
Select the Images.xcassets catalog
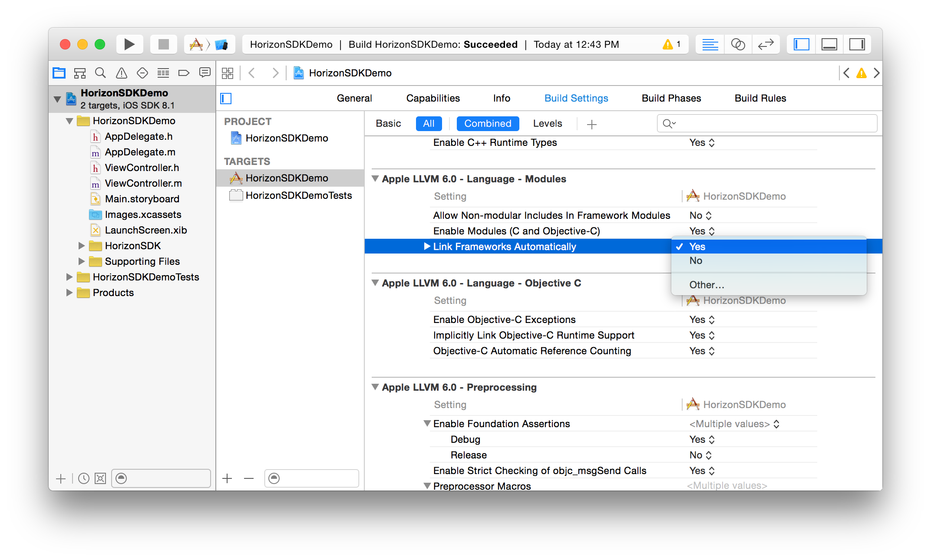143,214
